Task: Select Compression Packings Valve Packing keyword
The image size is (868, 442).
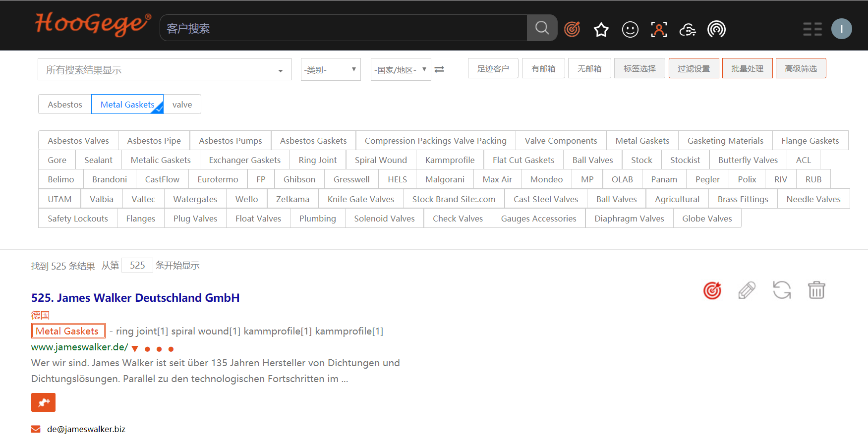Action: click(x=436, y=141)
